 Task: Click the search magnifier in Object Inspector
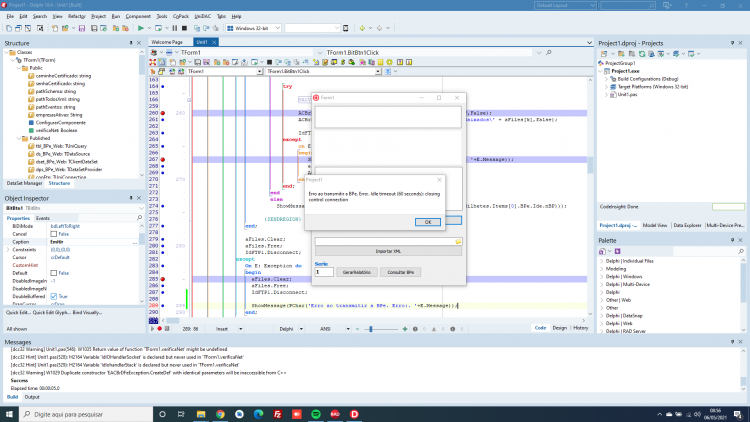(139, 218)
